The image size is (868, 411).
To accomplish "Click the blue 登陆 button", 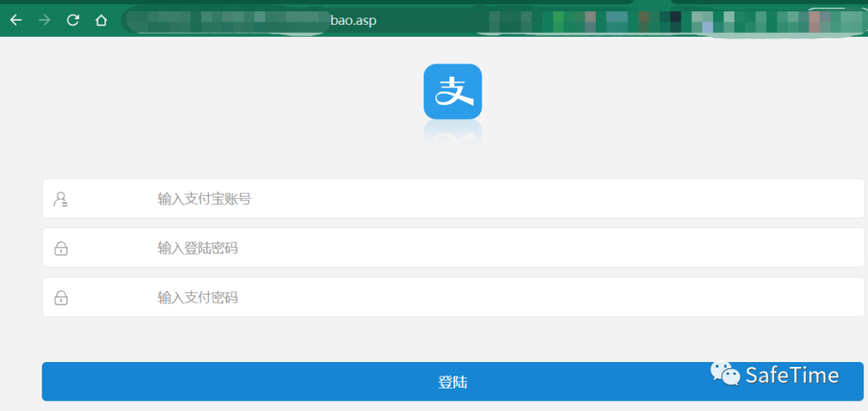I will click(x=452, y=381).
